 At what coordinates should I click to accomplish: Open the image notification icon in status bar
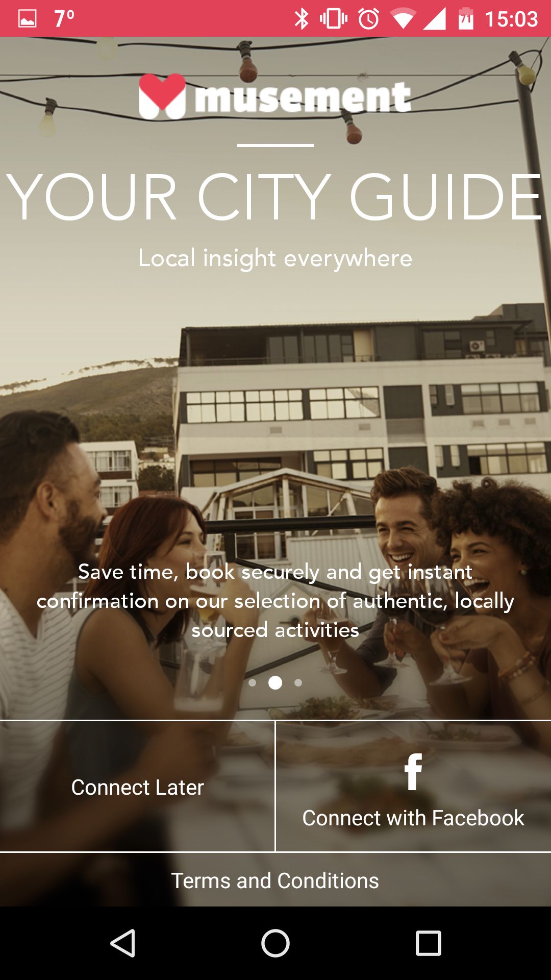28,19
